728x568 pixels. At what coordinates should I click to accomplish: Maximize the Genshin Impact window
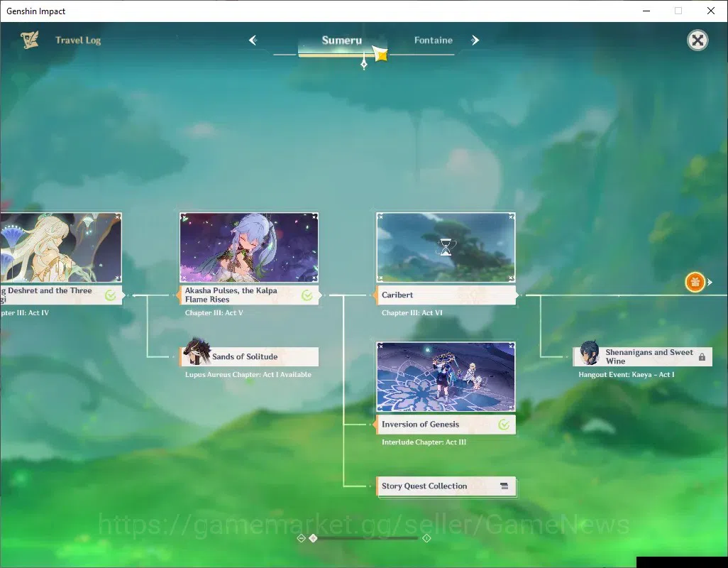678,11
